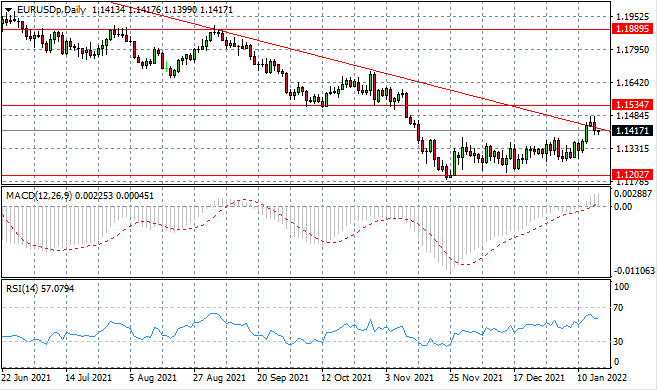The height and width of the screenshot is (390, 658).
Task: Click the 1.19525 price scale value
Action: click(x=632, y=16)
